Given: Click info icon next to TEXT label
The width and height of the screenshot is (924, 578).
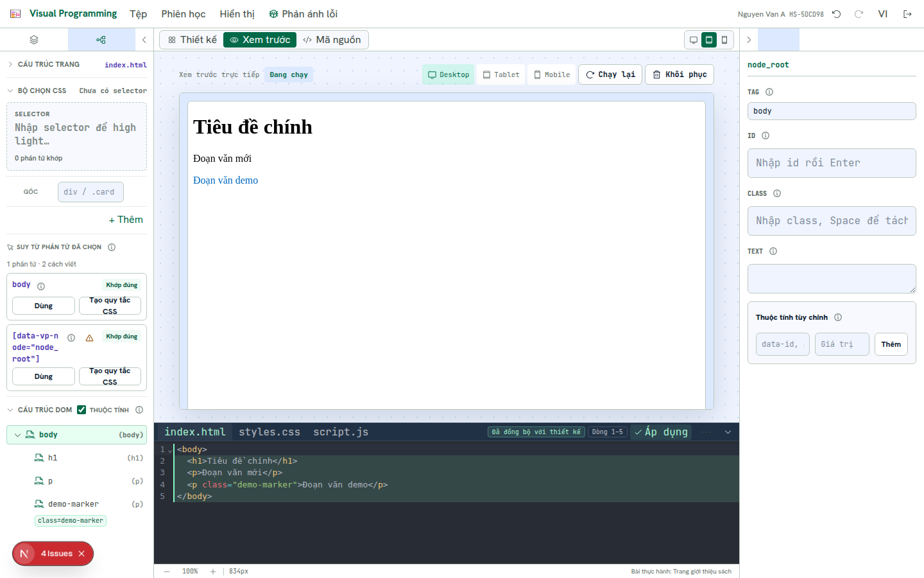Looking at the screenshot, I should [x=773, y=251].
